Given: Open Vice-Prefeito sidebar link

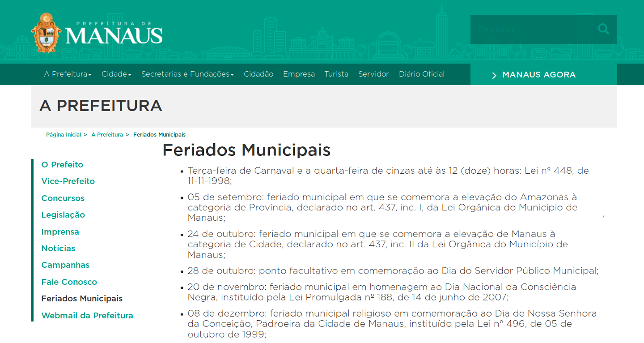Looking at the screenshot, I should (x=68, y=181).
